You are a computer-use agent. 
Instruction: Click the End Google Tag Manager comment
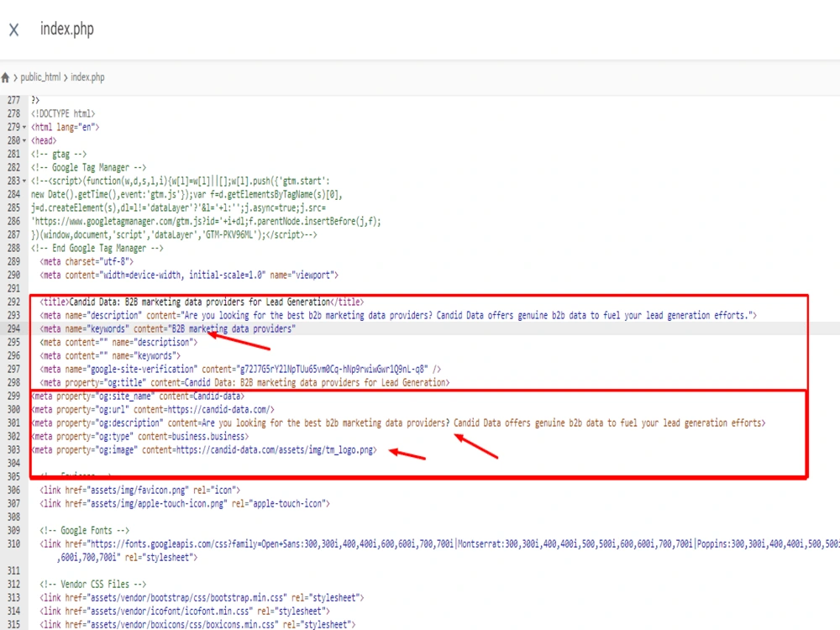coord(97,248)
